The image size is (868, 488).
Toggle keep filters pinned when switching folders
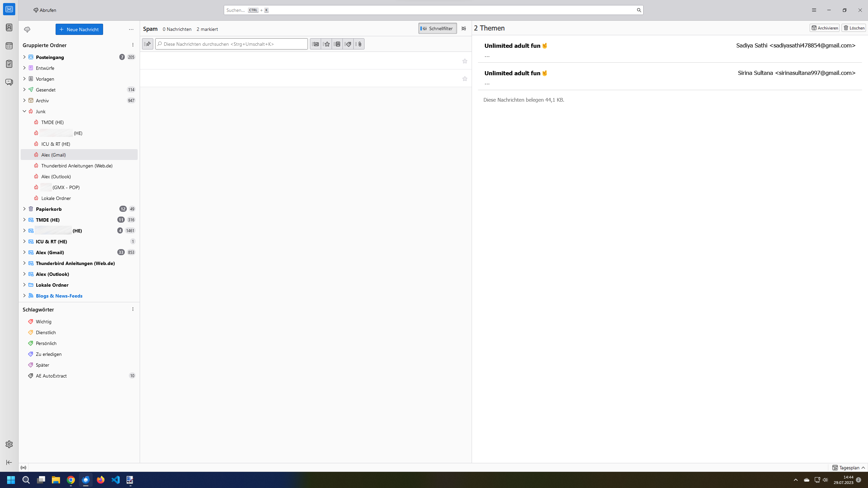pos(147,44)
